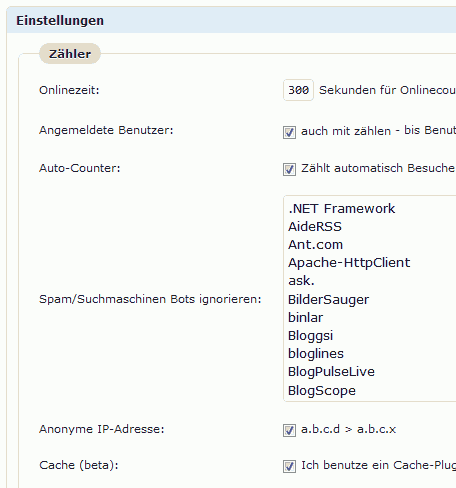The height and width of the screenshot is (488, 456).
Task: Click the BlogScope entry
Action: coord(322,390)
